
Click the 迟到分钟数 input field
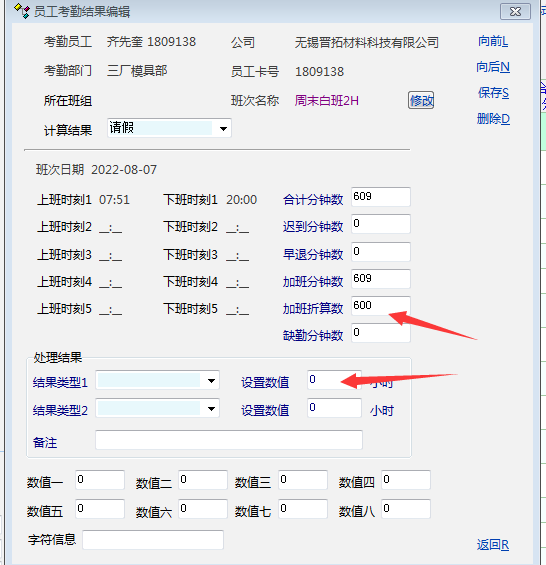click(x=381, y=224)
